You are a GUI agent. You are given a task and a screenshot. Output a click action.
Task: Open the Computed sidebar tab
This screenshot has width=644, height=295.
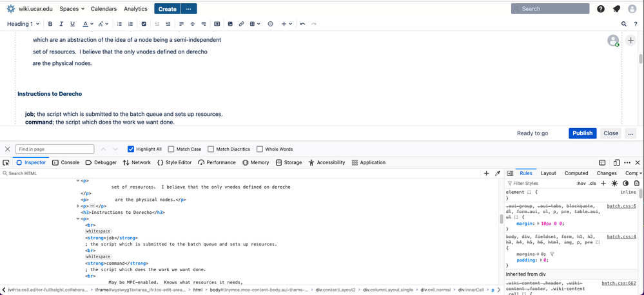(x=576, y=173)
